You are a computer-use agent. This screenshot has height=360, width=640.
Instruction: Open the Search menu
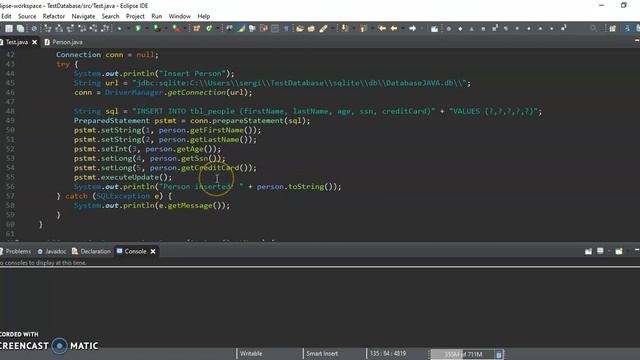[110, 16]
